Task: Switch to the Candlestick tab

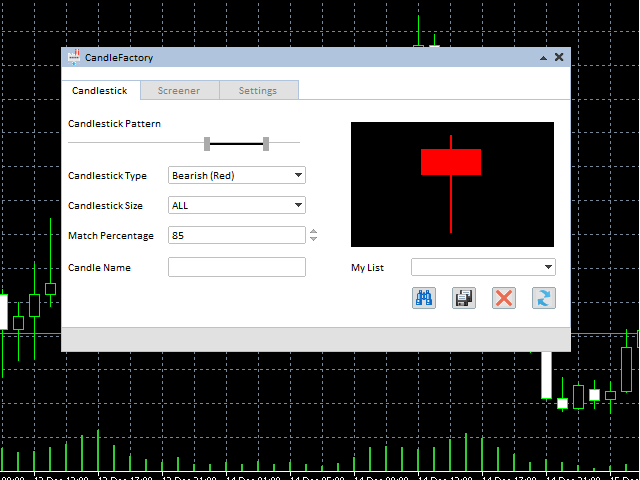Action: tap(100, 91)
